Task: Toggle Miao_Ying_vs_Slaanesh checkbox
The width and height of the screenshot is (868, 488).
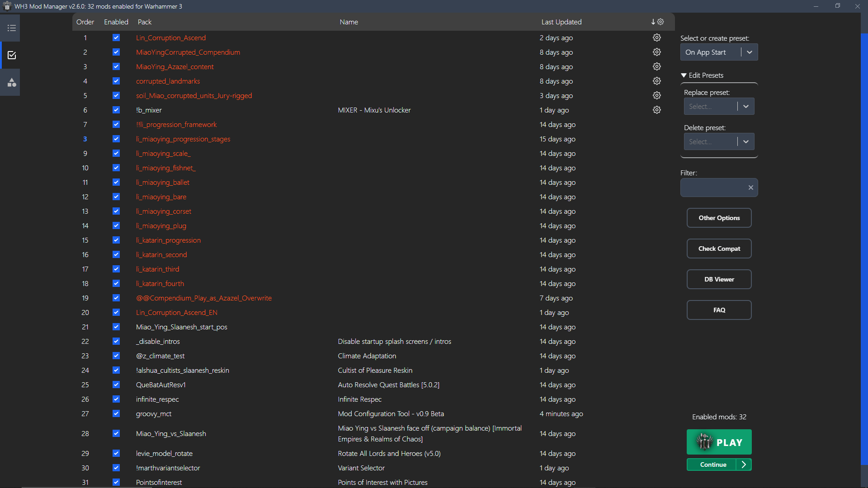Action: 116,433
